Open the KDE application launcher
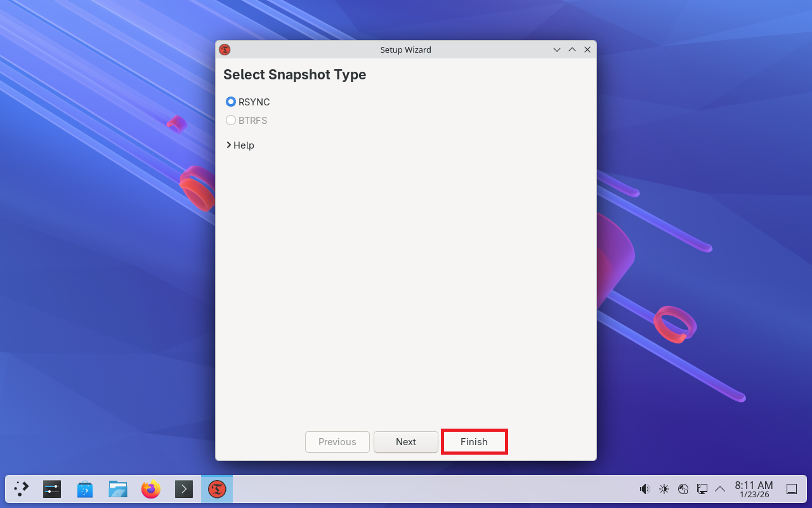812x508 pixels. coord(22,489)
